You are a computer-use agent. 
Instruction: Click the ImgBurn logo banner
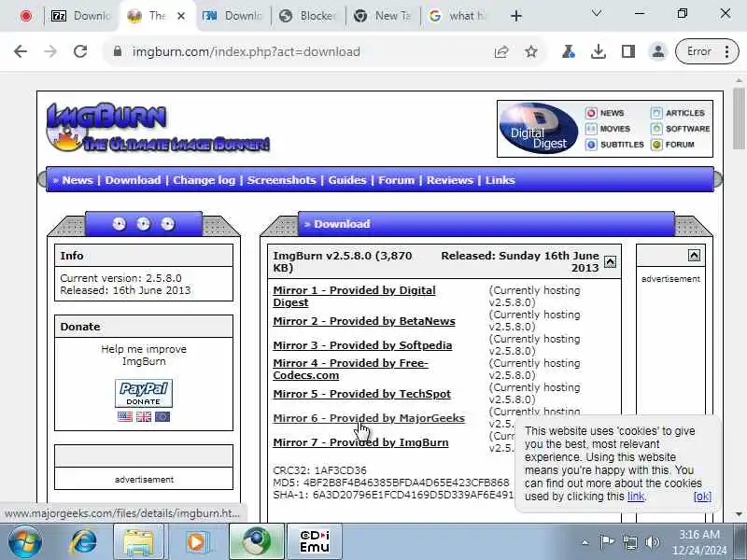pos(158,127)
